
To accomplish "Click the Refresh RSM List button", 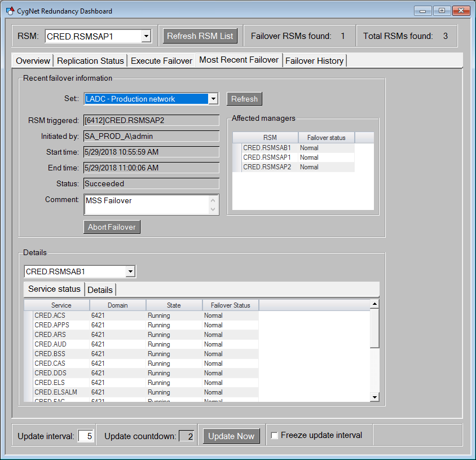I will tap(200, 36).
